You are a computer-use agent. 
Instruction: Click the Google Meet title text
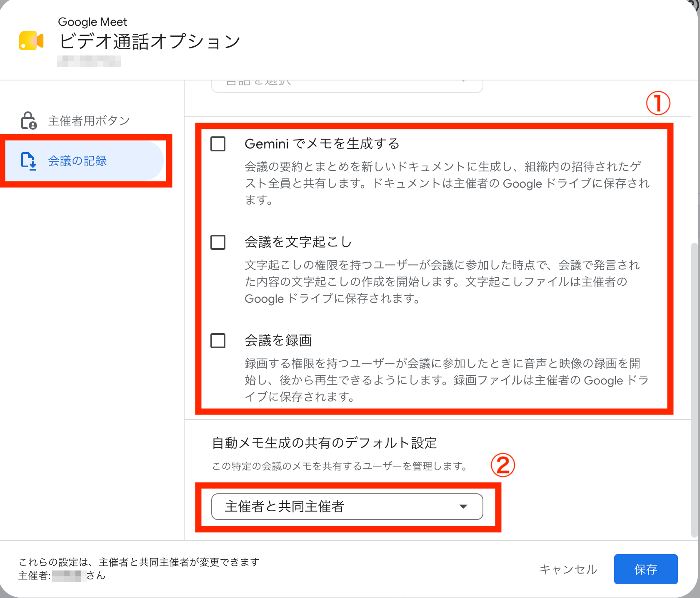pyautogui.click(x=92, y=22)
